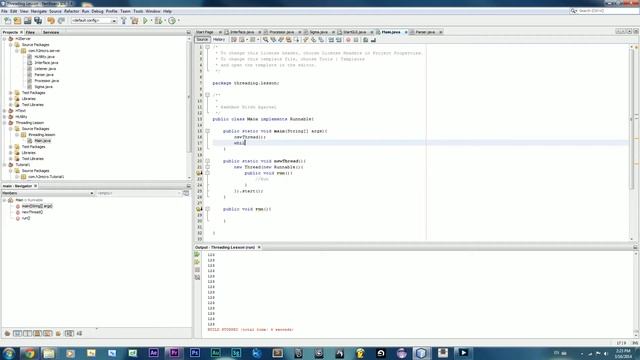
Task: Collapse the code fold at line 20
Action: [207, 161]
